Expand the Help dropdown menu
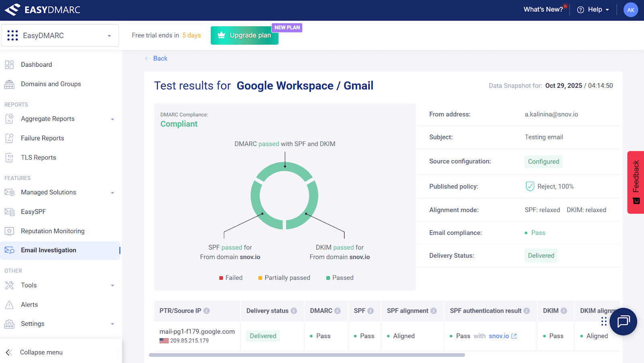Viewport: 644px width, 363px height. click(593, 10)
